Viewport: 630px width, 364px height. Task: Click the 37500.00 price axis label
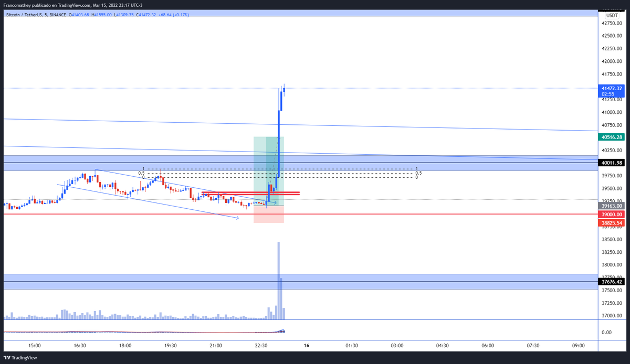coord(612,290)
